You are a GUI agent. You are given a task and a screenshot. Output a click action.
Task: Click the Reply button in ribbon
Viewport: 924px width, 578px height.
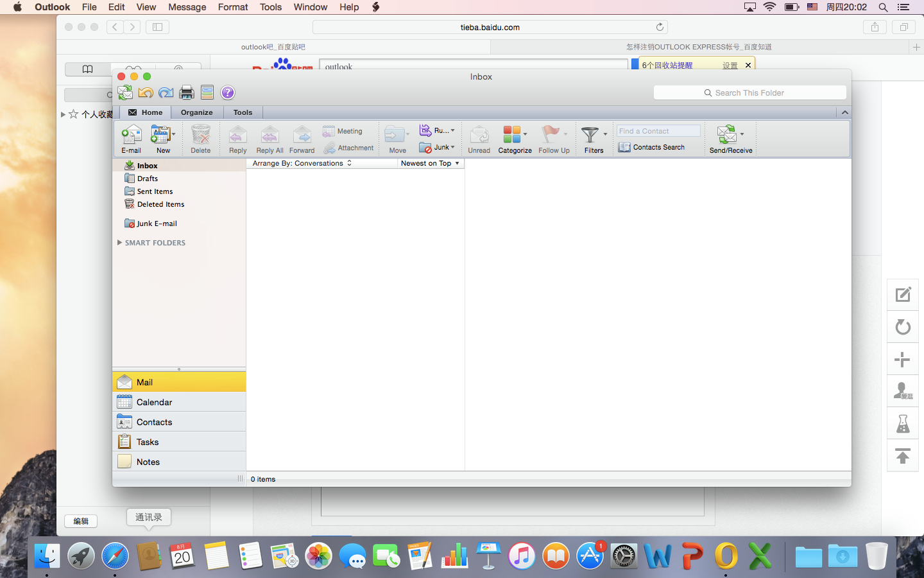(238, 139)
